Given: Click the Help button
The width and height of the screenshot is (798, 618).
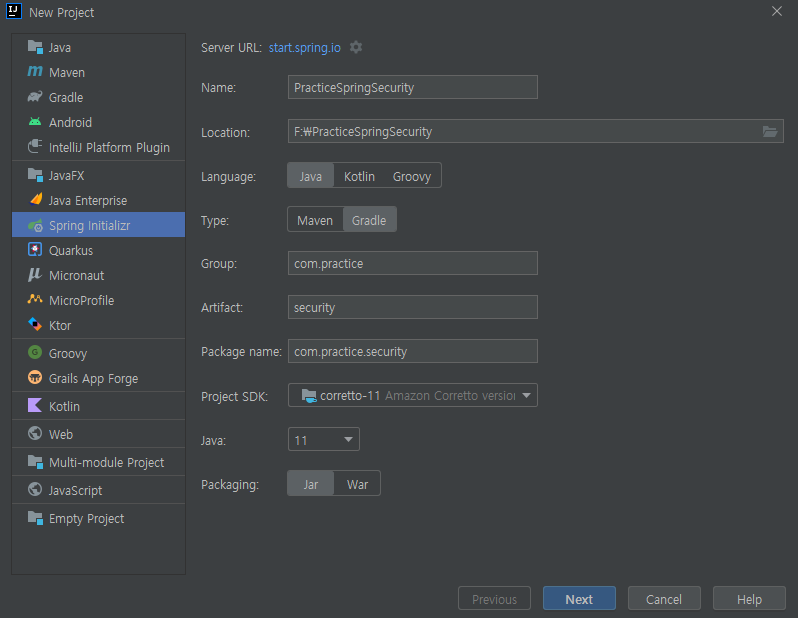Looking at the screenshot, I should 749,599.
